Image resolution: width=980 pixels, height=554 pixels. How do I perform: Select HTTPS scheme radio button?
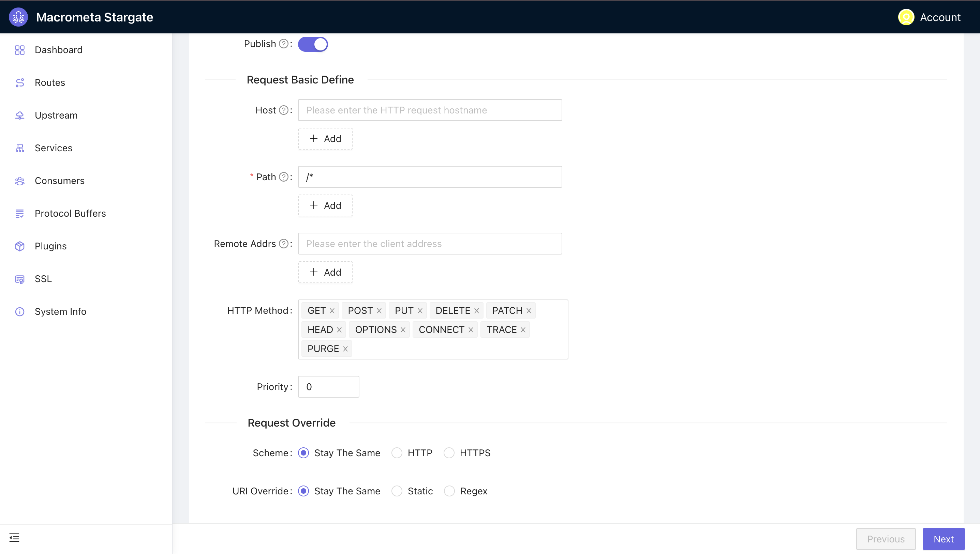click(x=449, y=453)
